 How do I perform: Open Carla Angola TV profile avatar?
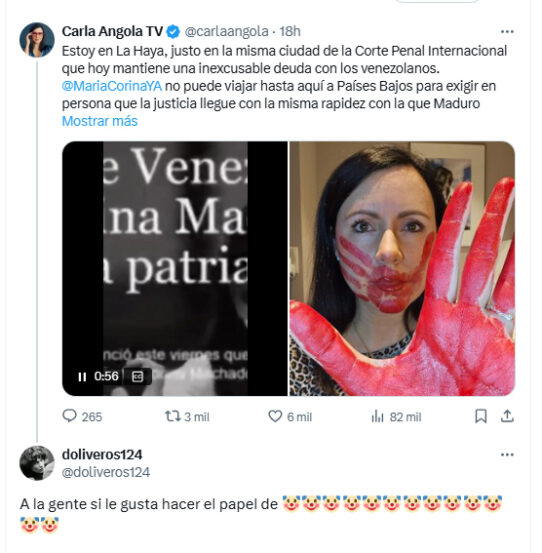(37, 40)
